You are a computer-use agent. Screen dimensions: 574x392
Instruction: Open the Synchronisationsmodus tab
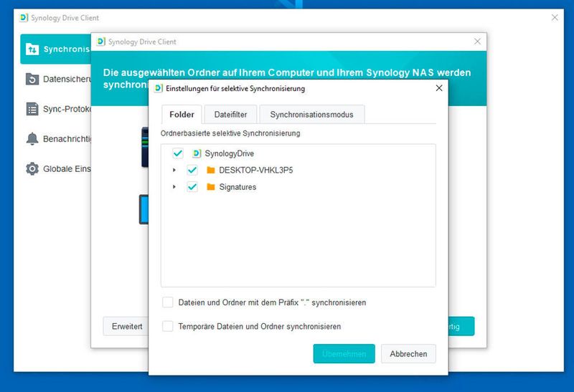[x=312, y=115]
